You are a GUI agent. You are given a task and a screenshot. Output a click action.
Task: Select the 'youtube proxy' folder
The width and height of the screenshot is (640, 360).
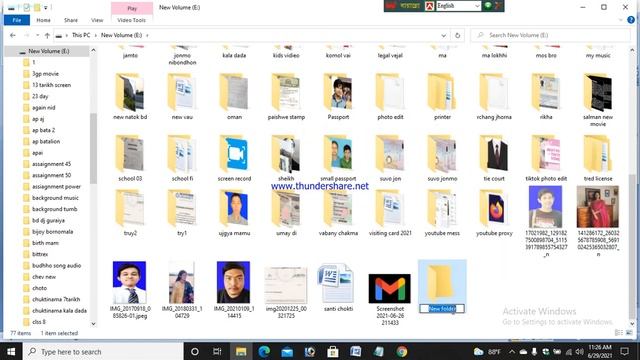tap(494, 213)
